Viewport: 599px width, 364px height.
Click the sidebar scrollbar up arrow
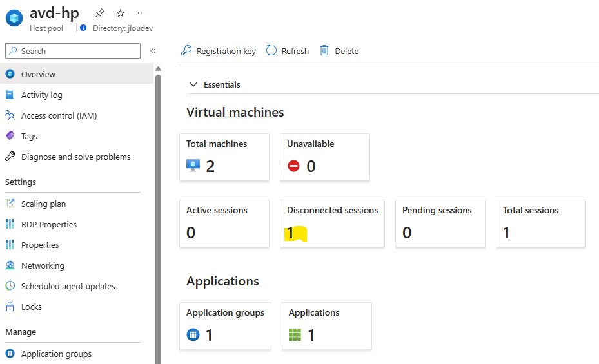158,69
